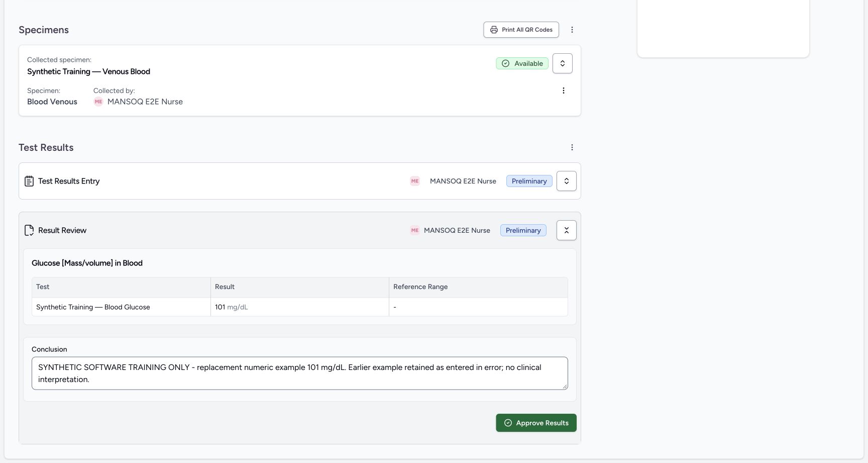The image size is (868, 463).
Task: Click the Approve Results button
Action: pos(536,423)
